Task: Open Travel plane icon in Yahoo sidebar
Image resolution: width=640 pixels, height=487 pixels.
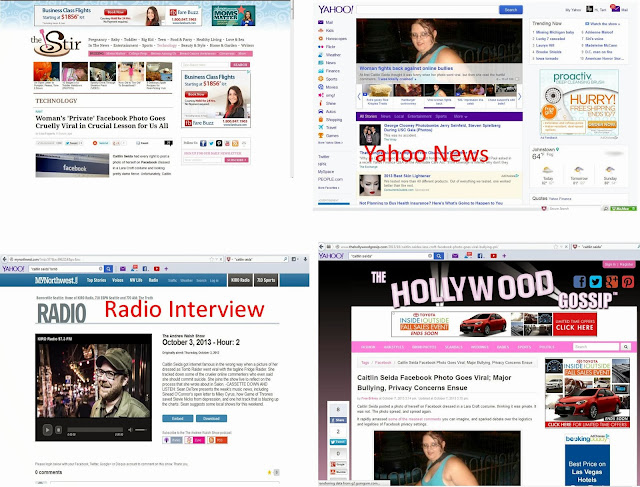Action: click(x=321, y=127)
